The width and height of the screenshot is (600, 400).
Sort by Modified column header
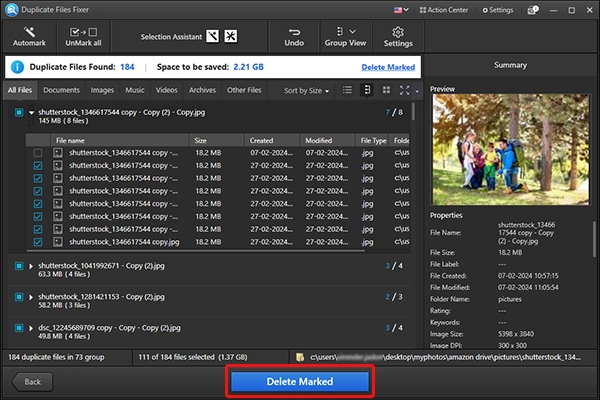coord(327,140)
